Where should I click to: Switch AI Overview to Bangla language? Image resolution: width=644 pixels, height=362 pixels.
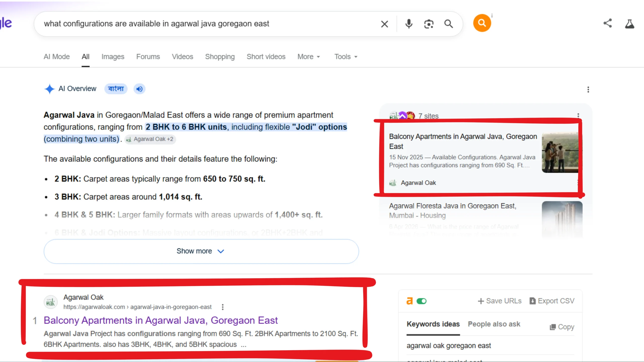[x=116, y=89]
